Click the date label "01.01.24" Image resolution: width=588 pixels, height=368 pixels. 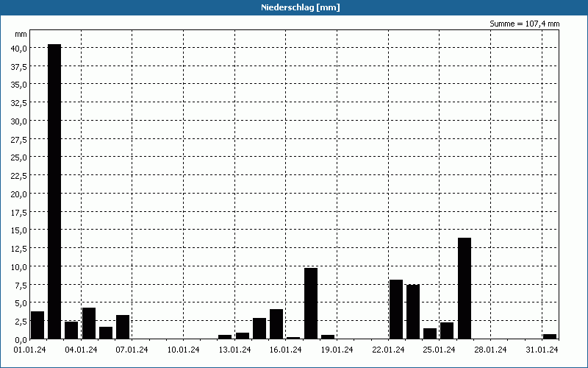29,350
